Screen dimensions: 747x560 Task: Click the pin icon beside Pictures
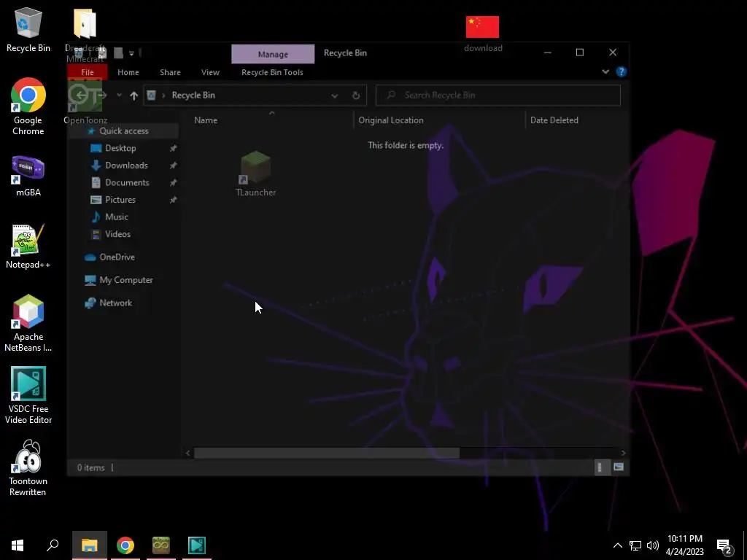pos(174,200)
